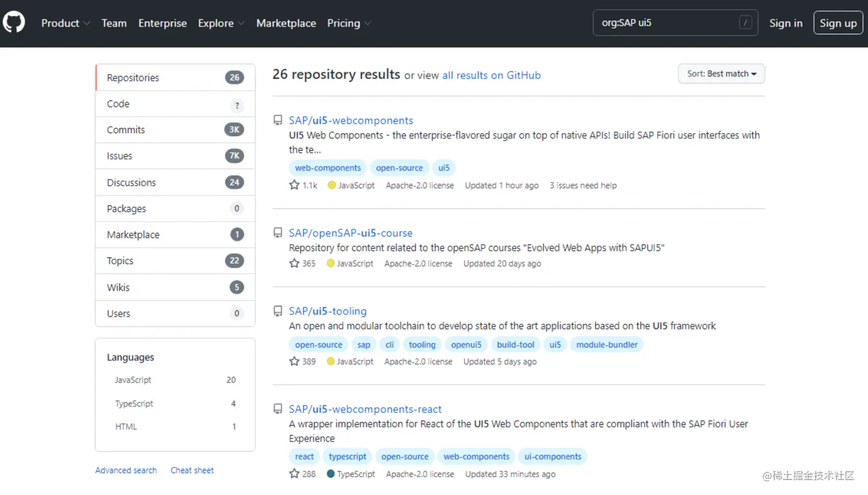Click 'Updated 20 days ago' text
The height and width of the screenshot is (495, 868).
(502, 263)
